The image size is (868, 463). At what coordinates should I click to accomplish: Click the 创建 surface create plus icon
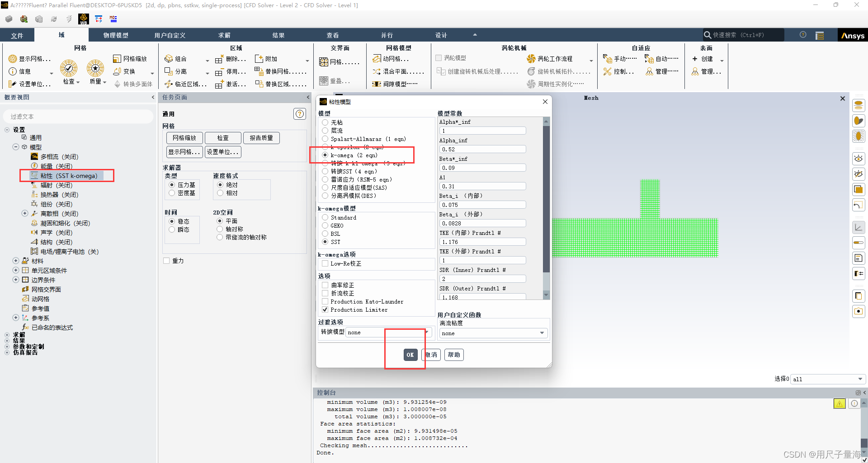(695, 59)
